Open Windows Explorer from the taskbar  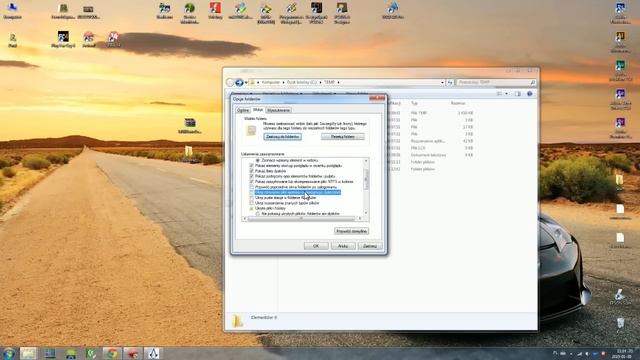click(28, 353)
